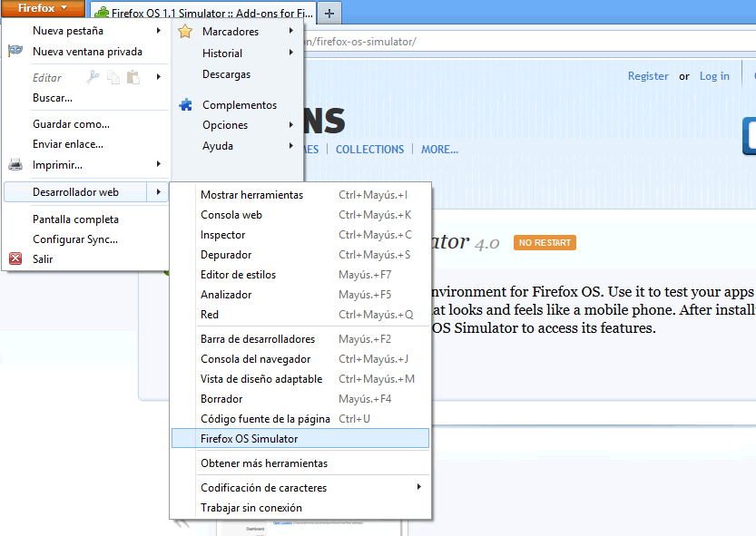Expand the Opciones submenu arrow
The width and height of the screenshot is (756, 536).
pos(291,125)
